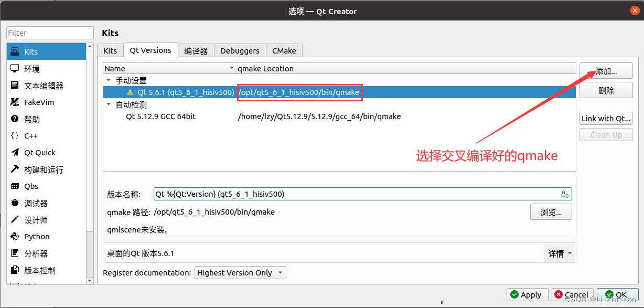
Task: Collapse the 手动设置 group
Action: tap(109, 80)
